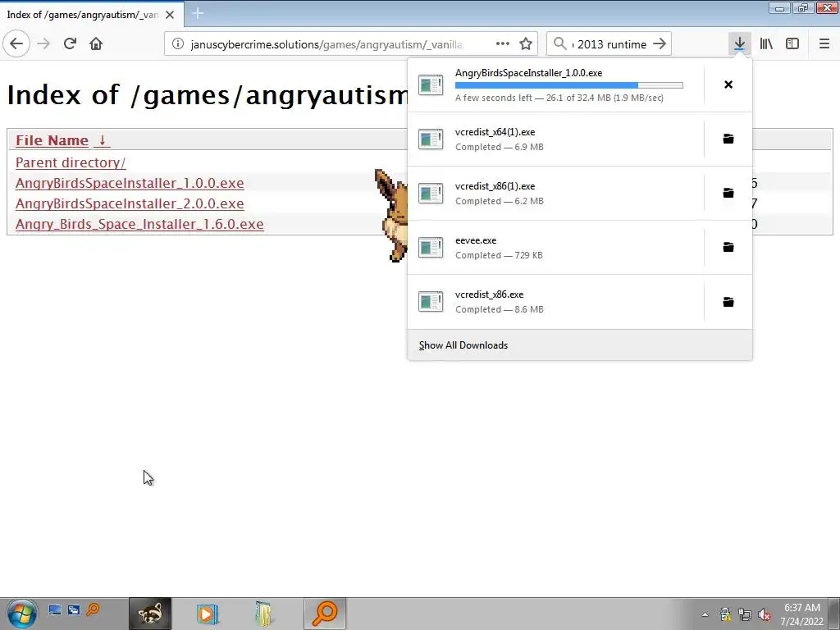Click the search box with '2013 runtime'
The image size is (840, 630).
point(609,44)
